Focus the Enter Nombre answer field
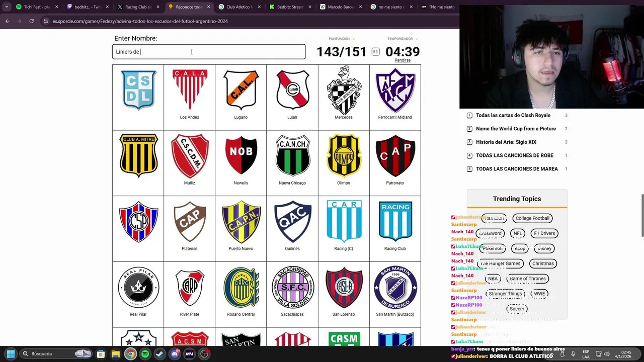The width and height of the screenshot is (644, 362). pos(209,52)
